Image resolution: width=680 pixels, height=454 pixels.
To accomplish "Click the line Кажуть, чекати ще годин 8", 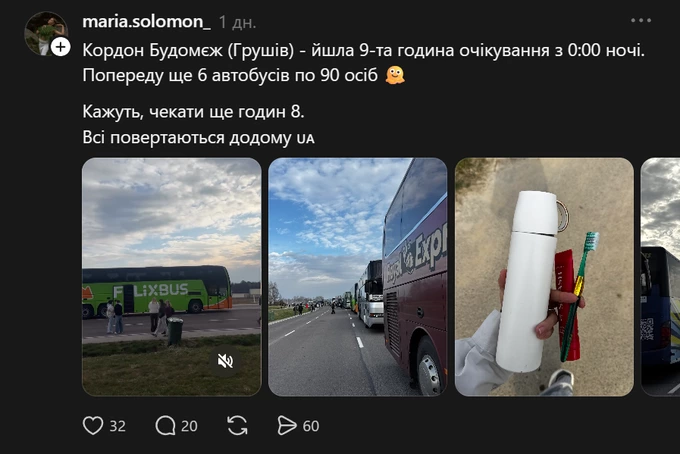I will (x=193, y=112).
